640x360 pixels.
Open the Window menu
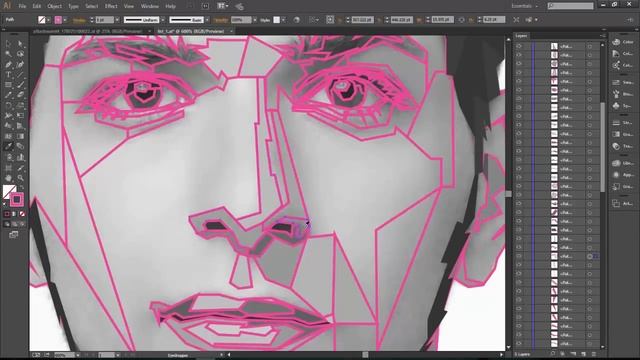pos(149,6)
